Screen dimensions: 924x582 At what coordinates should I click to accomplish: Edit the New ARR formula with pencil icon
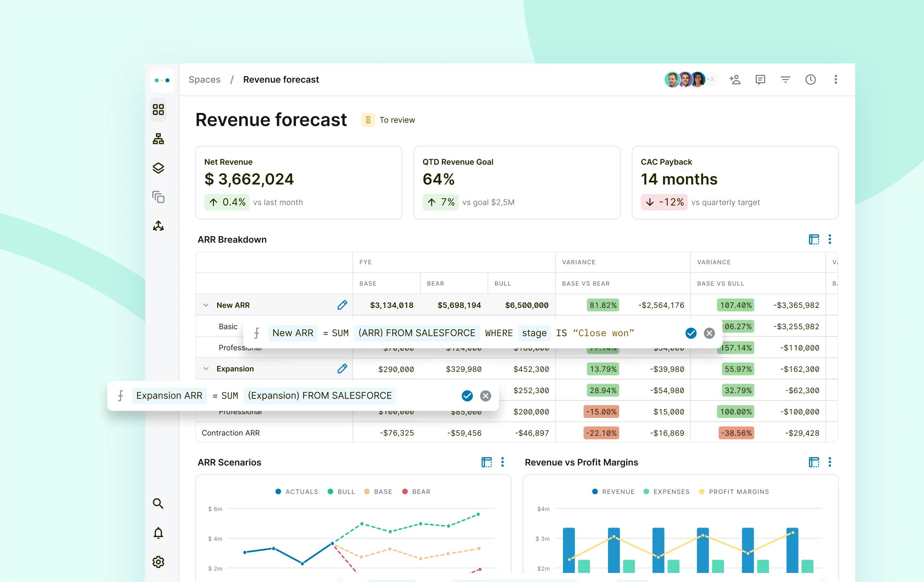(342, 305)
